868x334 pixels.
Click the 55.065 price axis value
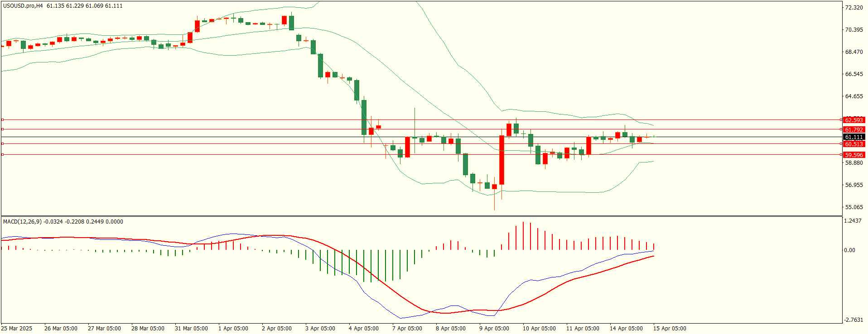click(x=854, y=207)
